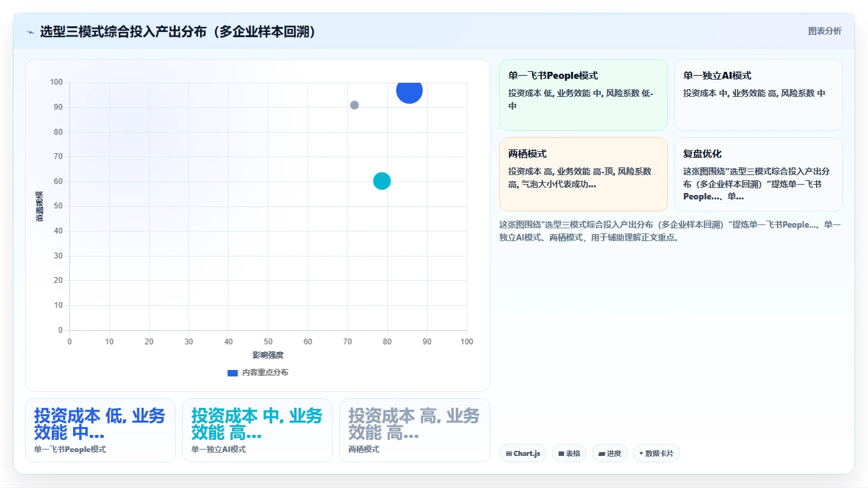Click the vertical y-axis title beside the chart

point(40,206)
